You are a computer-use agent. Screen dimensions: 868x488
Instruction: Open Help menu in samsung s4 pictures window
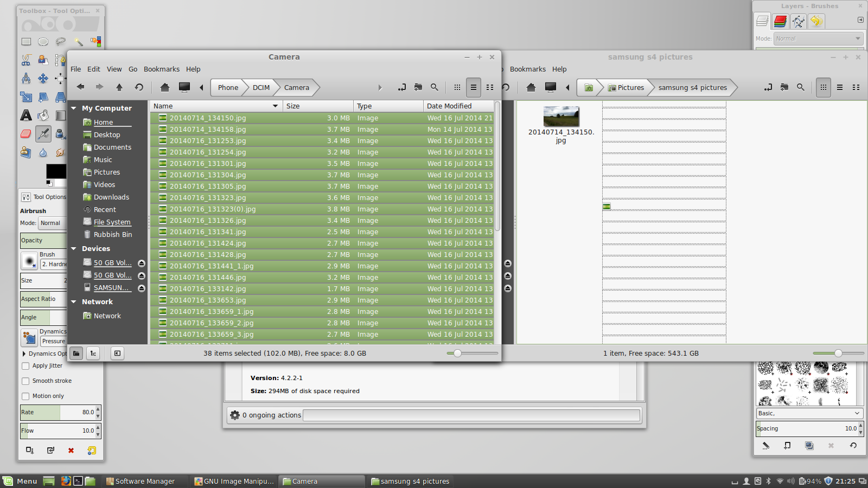point(559,69)
